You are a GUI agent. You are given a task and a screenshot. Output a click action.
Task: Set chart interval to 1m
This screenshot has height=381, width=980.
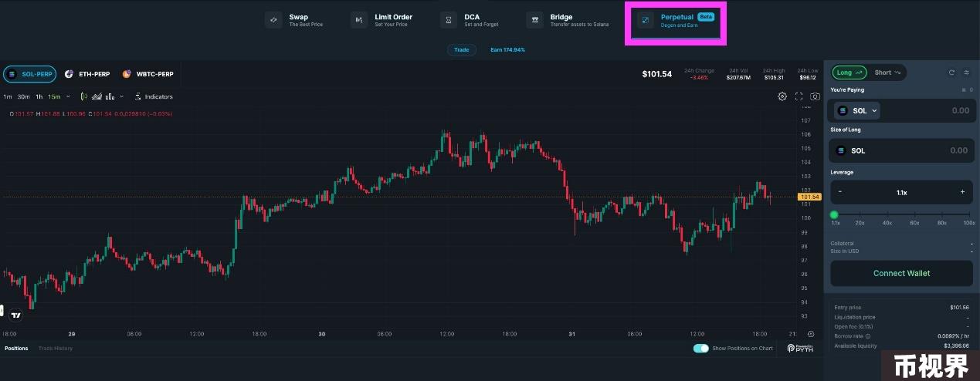7,97
